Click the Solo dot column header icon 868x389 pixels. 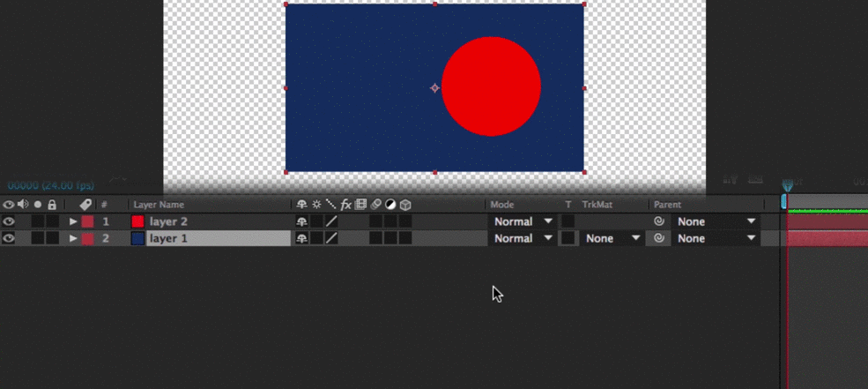point(38,205)
